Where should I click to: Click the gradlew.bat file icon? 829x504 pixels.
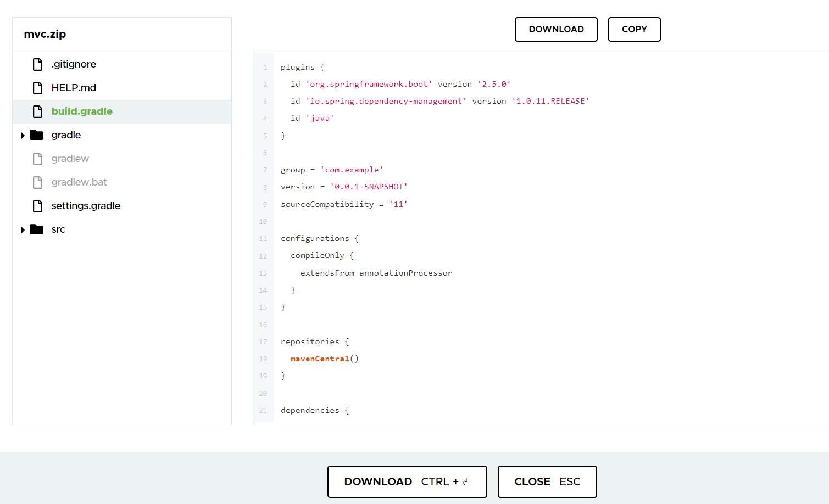click(x=37, y=182)
